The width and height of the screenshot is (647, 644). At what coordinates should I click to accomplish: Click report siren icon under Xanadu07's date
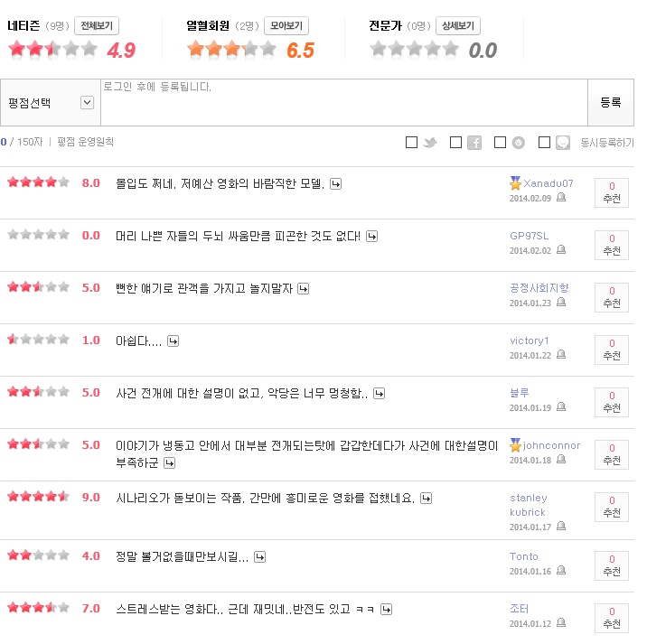(561, 197)
